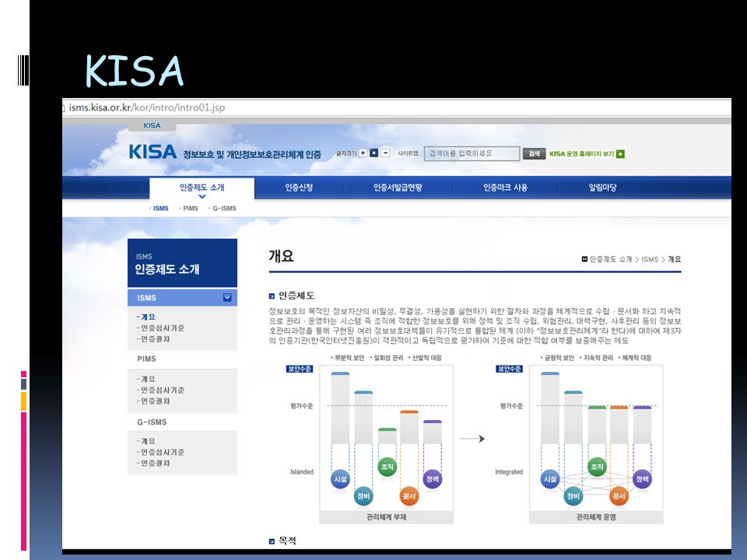Screen dimensions: 747x560
Task: Click the bullet icon beside 인증제도 heading
Action: click(x=272, y=296)
